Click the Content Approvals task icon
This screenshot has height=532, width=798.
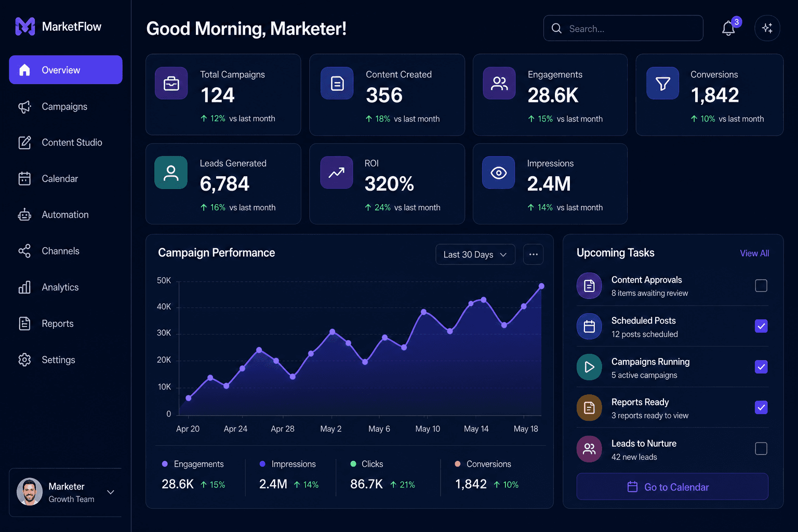coord(589,286)
